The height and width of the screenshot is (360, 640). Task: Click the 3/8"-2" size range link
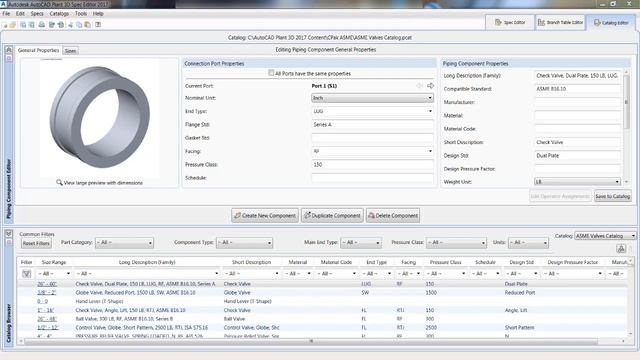[47, 293]
